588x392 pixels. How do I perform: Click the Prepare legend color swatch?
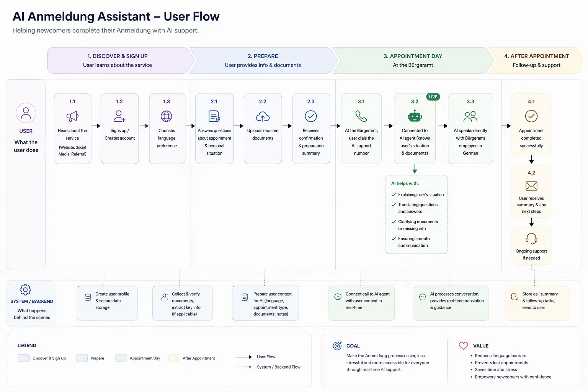point(82,358)
